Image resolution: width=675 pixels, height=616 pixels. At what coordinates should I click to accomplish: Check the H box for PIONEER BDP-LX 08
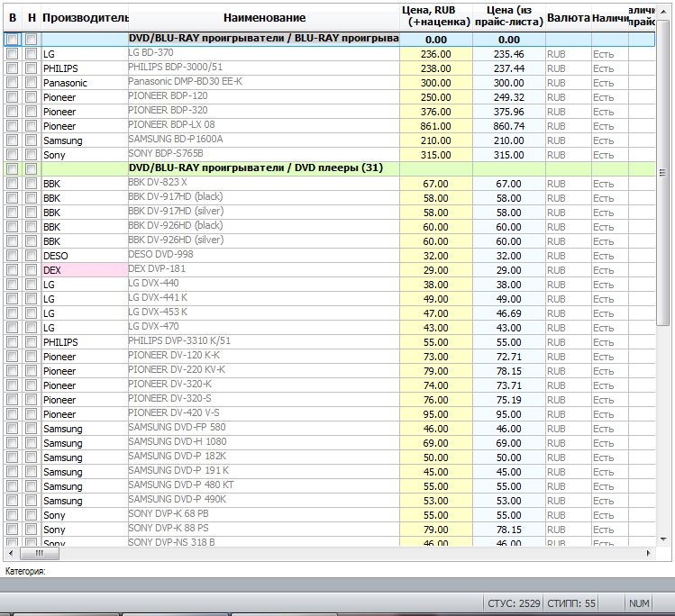[x=31, y=126]
